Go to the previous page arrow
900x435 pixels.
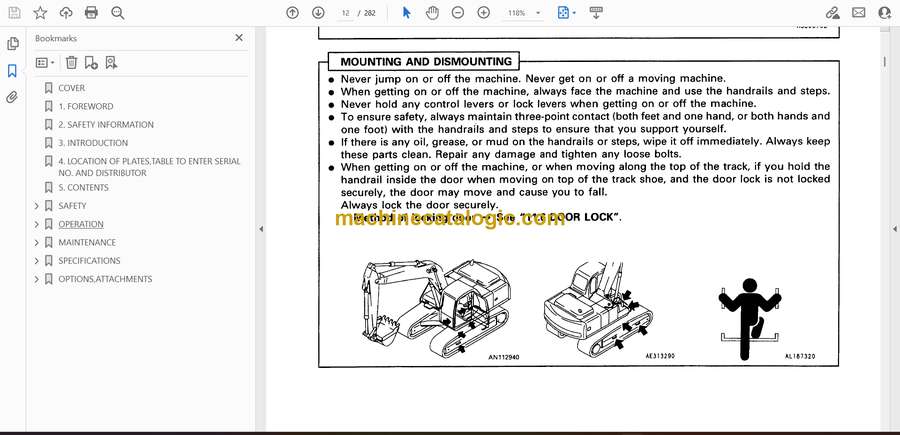tap(292, 12)
